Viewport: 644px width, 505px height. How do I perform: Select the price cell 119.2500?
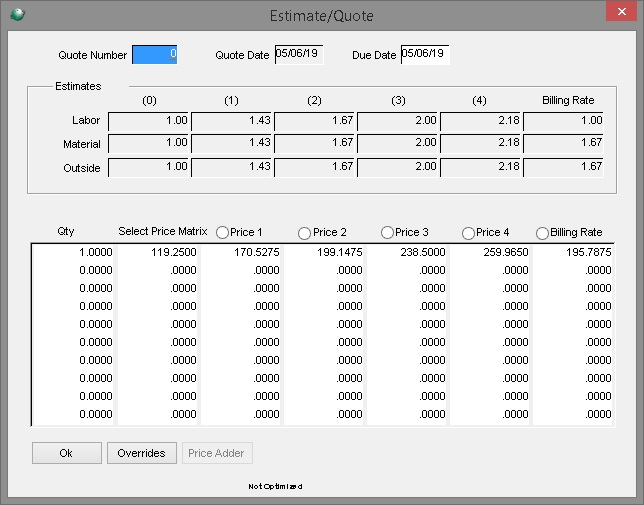157,252
